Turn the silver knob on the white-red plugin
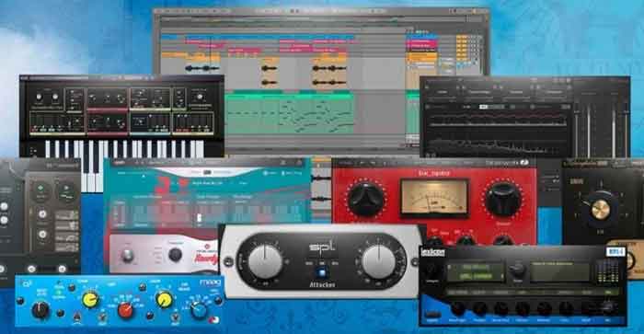Image resolution: width=644 pixels, height=334 pixels. 127,256
